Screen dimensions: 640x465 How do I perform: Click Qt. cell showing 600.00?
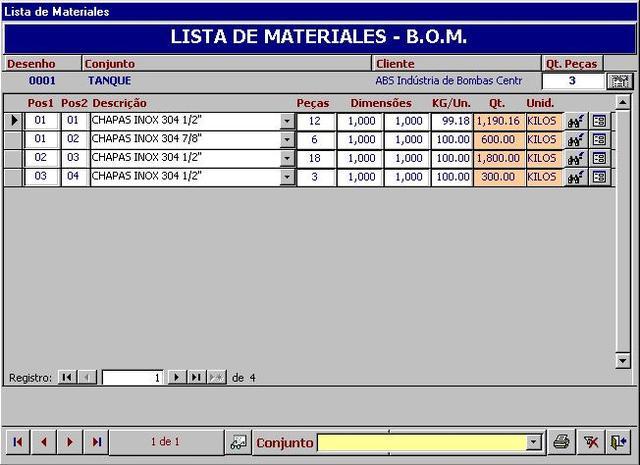pyautogui.click(x=499, y=140)
